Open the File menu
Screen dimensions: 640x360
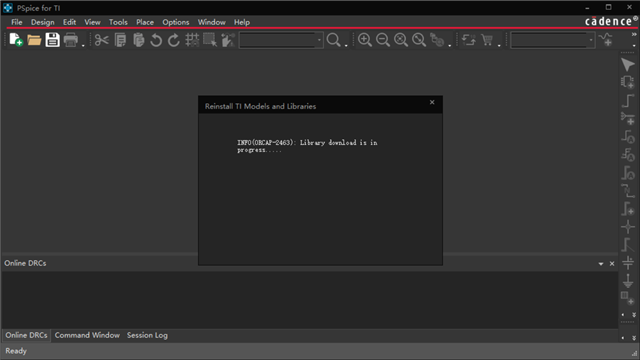(17, 22)
